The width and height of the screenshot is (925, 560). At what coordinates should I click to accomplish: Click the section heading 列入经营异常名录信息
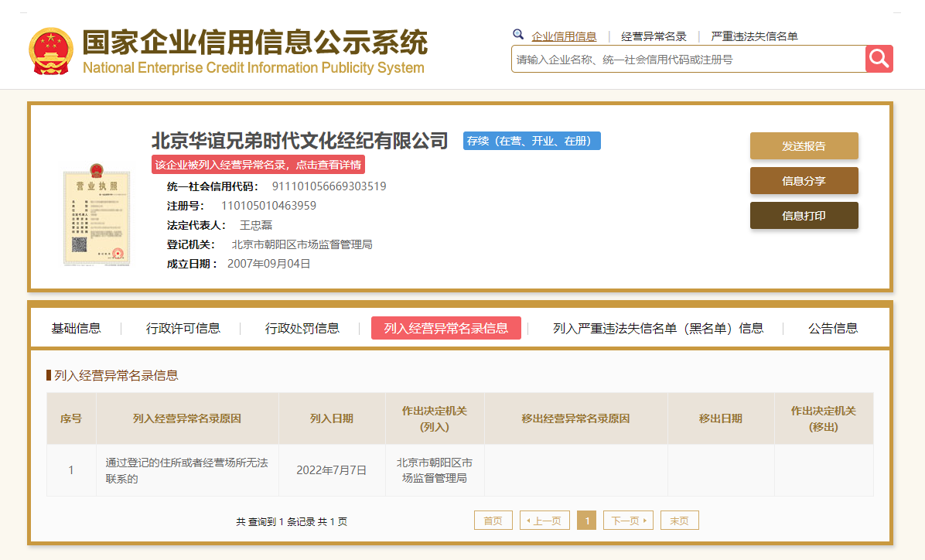(116, 375)
